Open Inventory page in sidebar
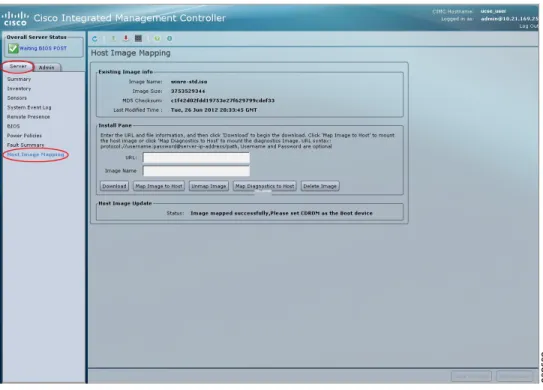Viewport: 543px width, 390px height. (19, 89)
